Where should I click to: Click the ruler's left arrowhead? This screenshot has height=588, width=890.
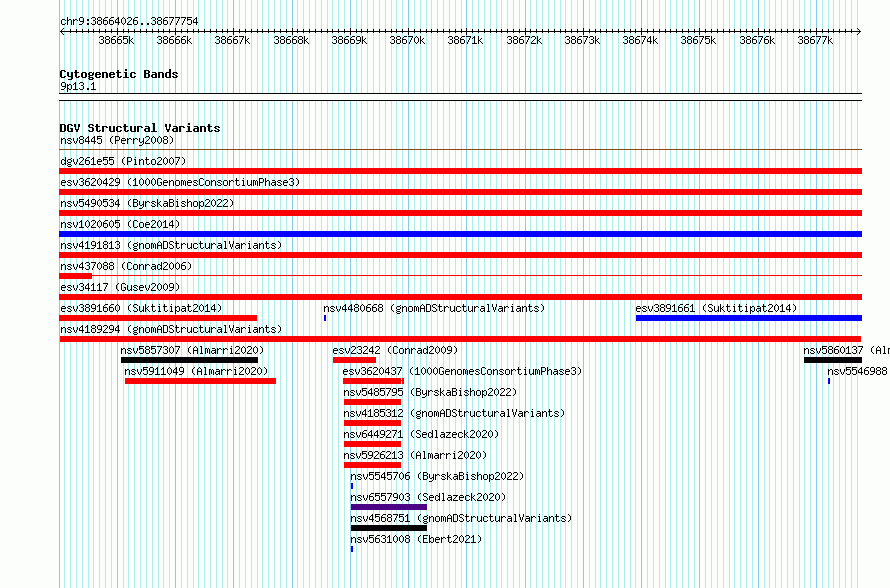62,32
